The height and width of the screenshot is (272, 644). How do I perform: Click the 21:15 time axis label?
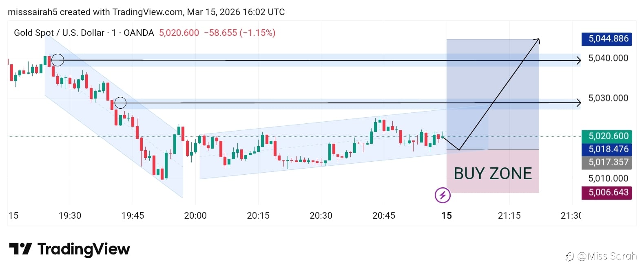tap(509, 215)
